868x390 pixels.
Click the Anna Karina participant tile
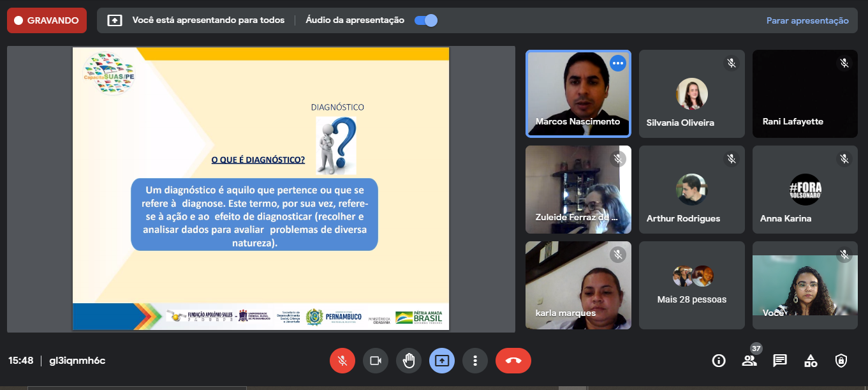pos(805,190)
